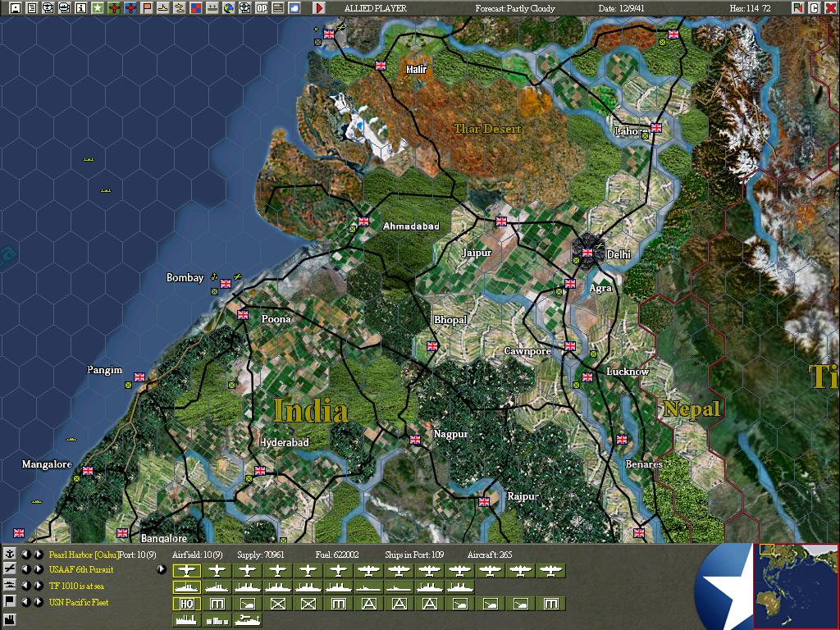Viewport: 840px width, 630px height.
Task: Select the Lahore base flag on map
Action: coord(656,127)
